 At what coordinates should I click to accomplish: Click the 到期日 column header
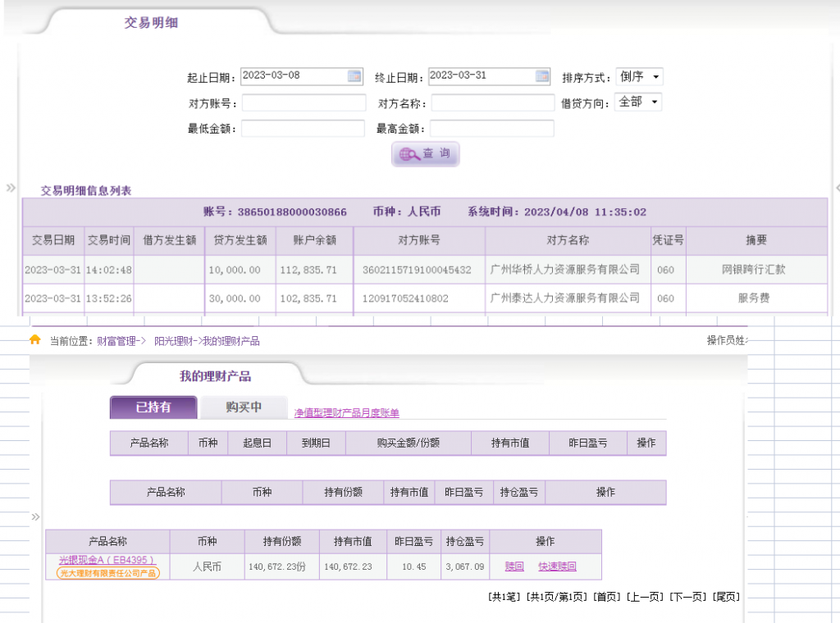point(316,443)
